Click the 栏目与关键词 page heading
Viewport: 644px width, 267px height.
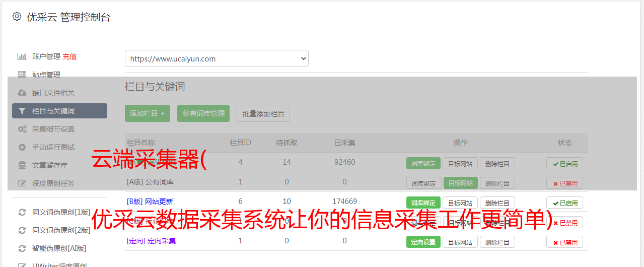click(x=155, y=87)
